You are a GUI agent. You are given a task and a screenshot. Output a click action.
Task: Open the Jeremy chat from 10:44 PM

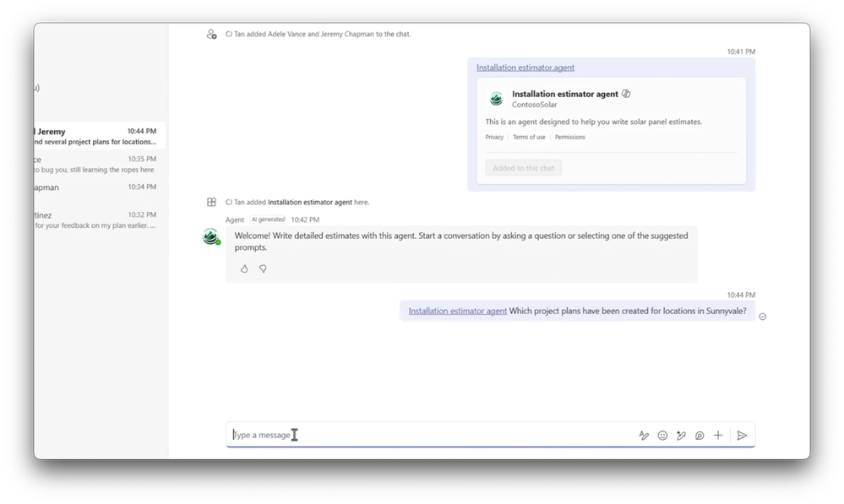click(x=100, y=136)
